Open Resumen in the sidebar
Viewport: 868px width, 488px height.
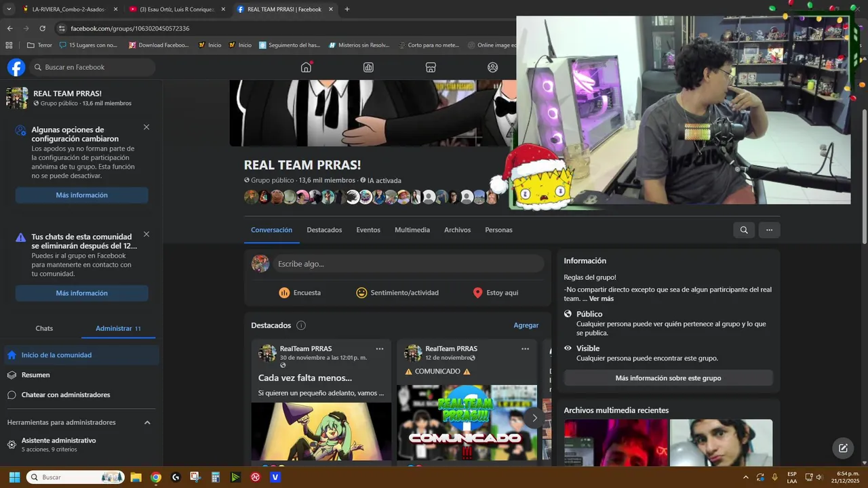tap(81, 375)
